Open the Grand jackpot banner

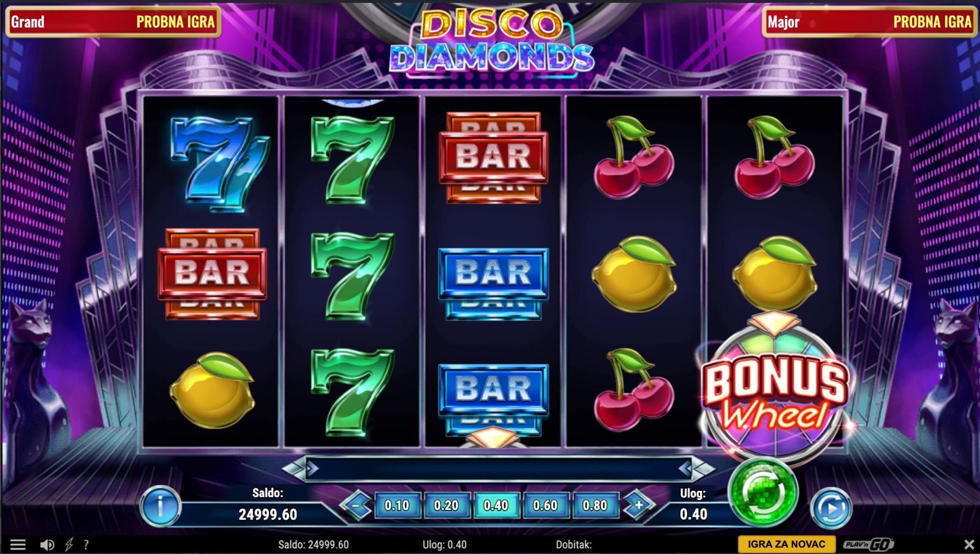click(113, 22)
